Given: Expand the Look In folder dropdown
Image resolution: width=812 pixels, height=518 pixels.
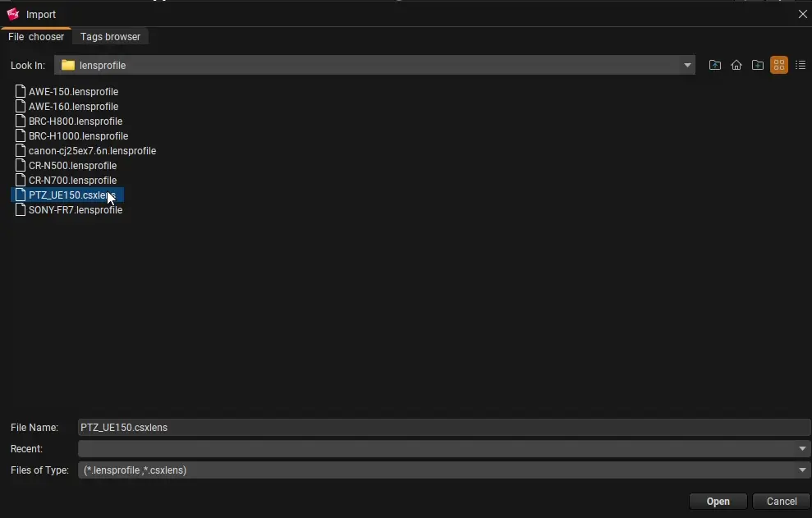Looking at the screenshot, I should click(687, 66).
